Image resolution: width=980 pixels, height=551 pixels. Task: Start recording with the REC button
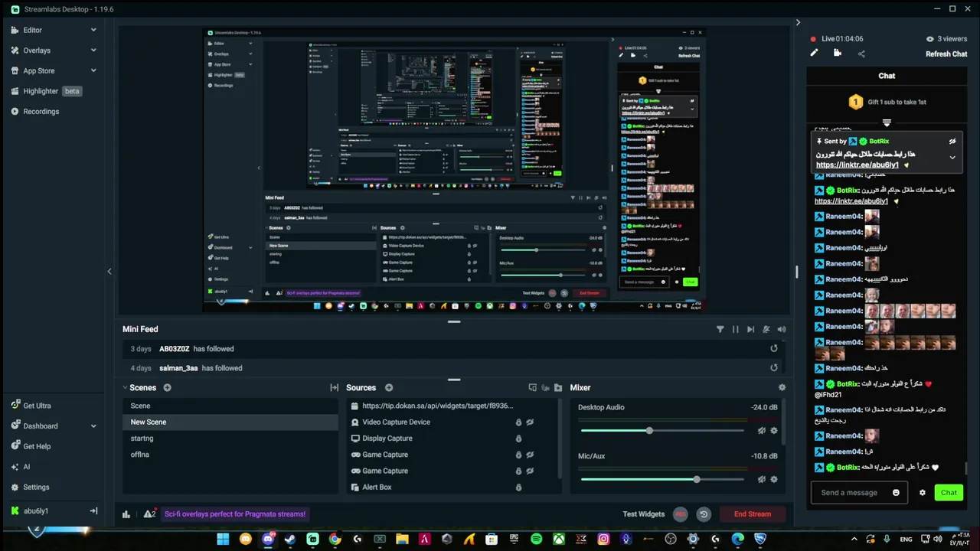click(680, 514)
